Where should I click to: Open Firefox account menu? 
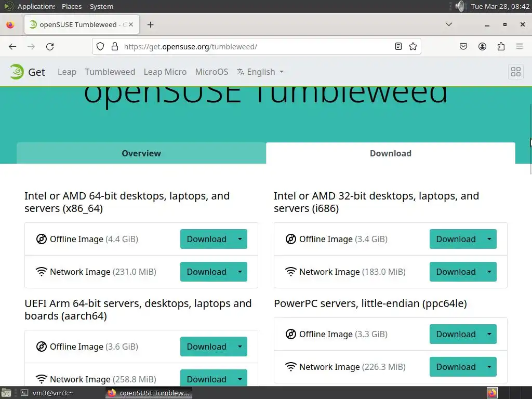coord(482,46)
